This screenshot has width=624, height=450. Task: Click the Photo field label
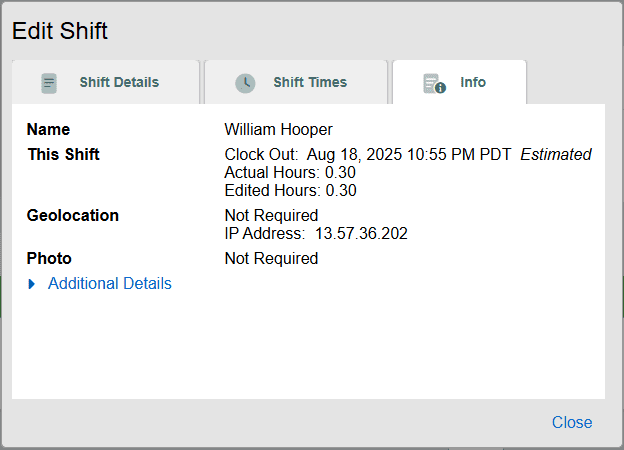pyautogui.click(x=49, y=259)
